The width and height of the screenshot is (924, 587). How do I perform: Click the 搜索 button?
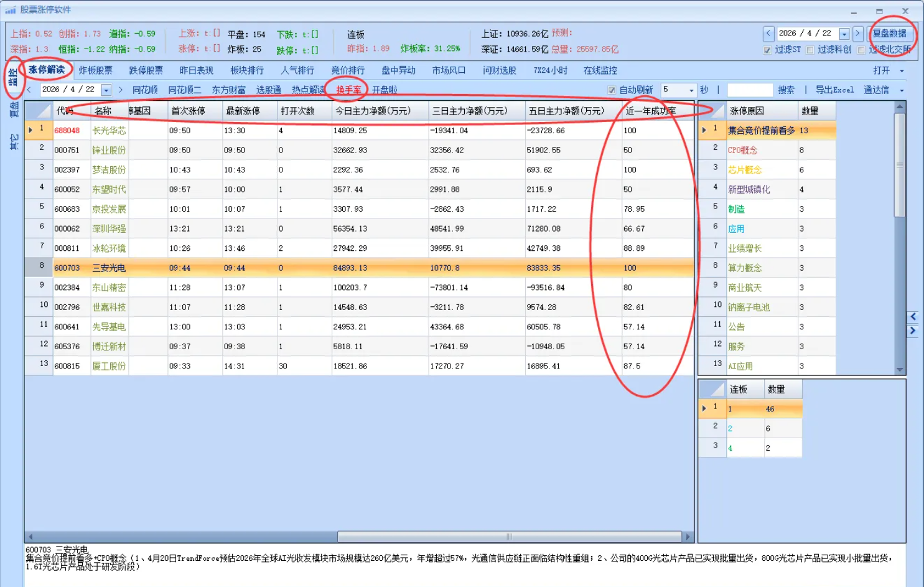coord(785,89)
